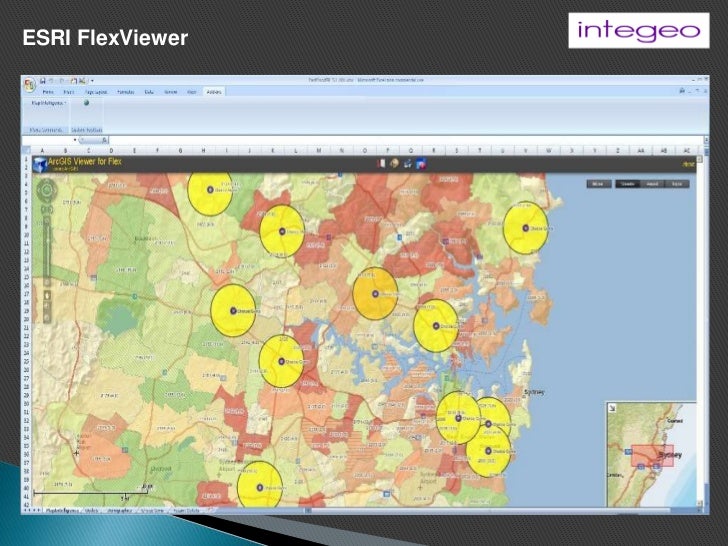The width and height of the screenshot is (728, 546).
Task: Select the hand pan tool icon
Action: [47, 295]
